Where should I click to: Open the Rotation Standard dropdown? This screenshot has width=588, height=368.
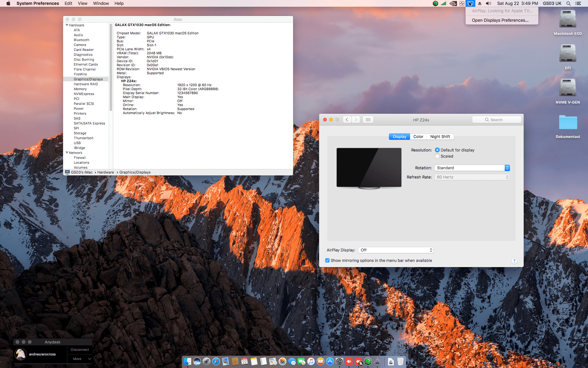coord(472,168)
